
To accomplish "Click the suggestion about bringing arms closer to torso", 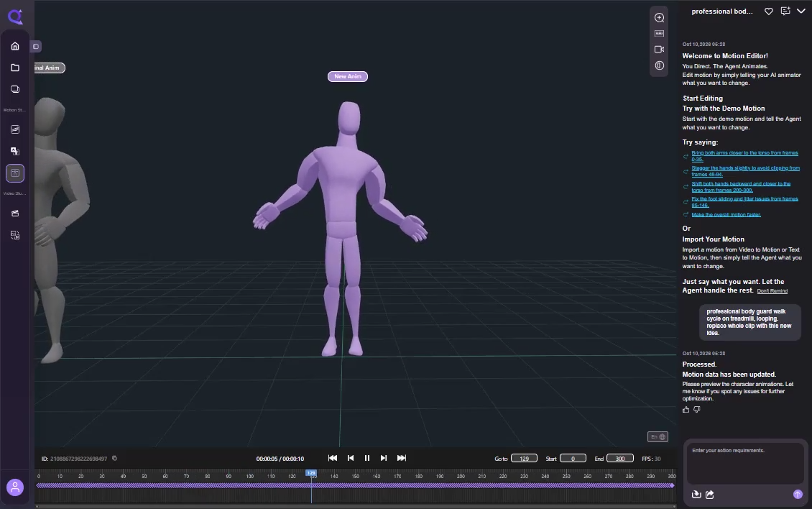I will 744,156.
